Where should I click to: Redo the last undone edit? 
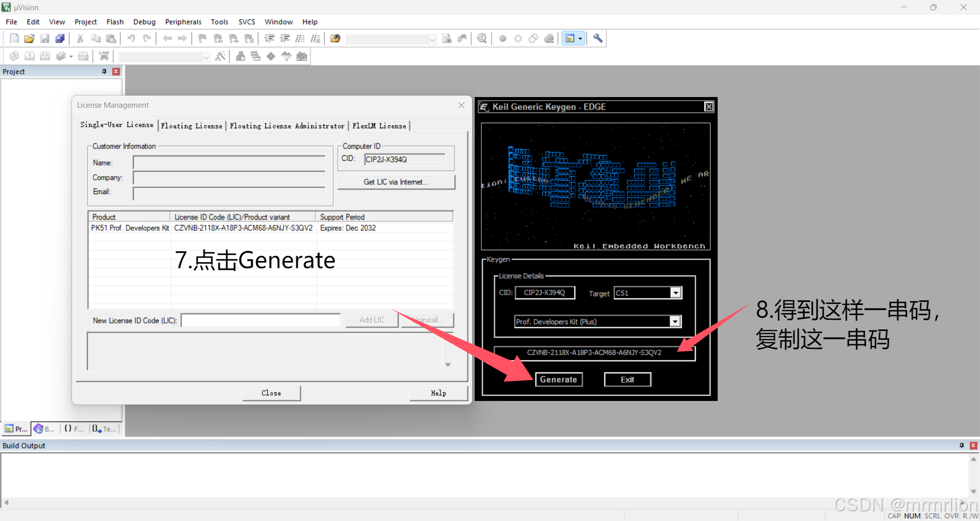[146, 38]
